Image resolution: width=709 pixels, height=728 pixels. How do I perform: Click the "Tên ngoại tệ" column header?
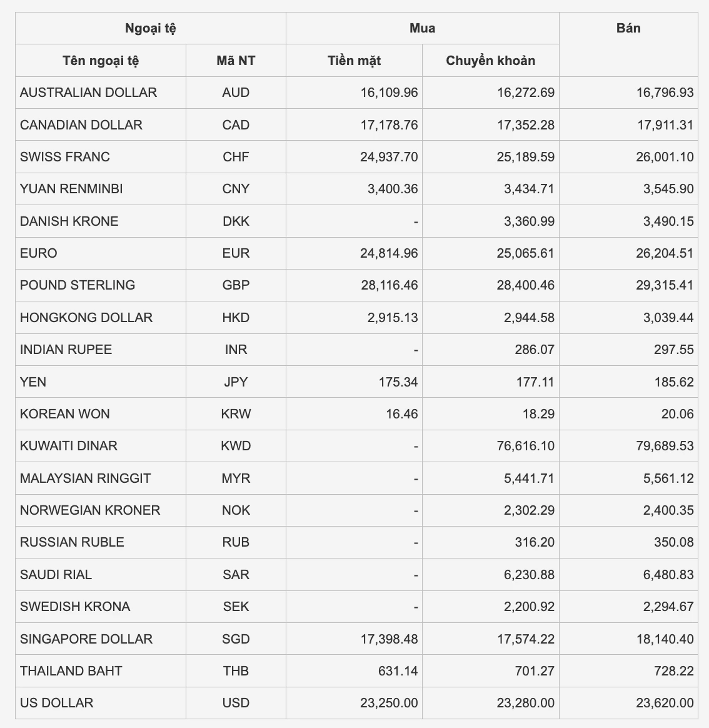[101, 61]
